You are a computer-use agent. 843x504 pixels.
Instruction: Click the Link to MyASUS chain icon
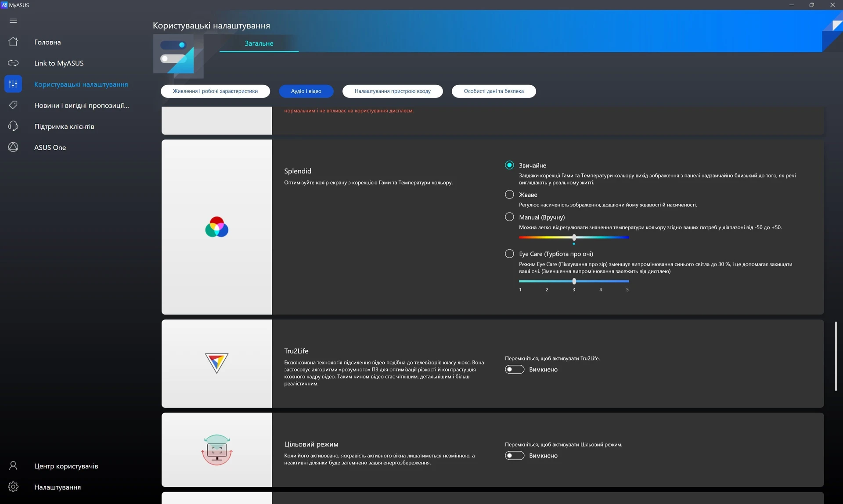click(x=13, y=63)
